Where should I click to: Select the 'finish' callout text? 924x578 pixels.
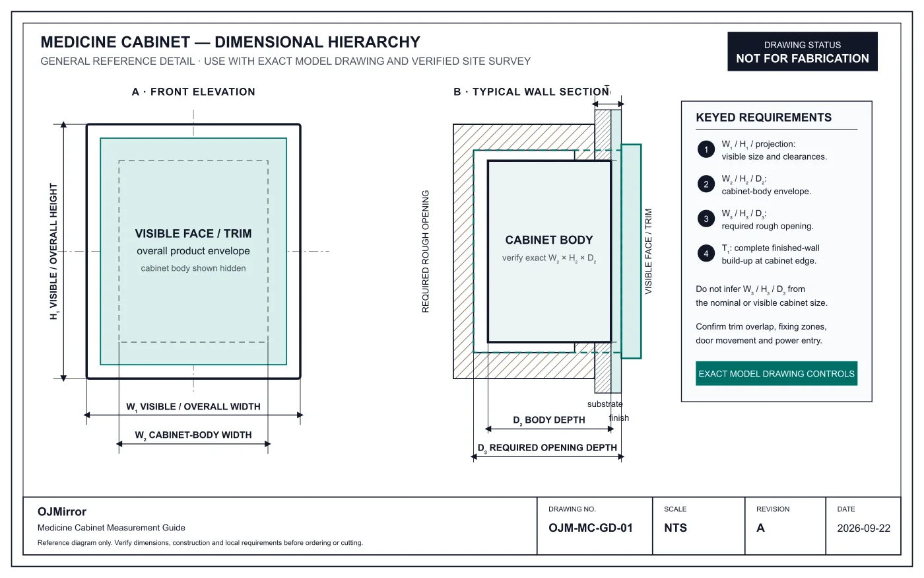coord(619,418)
